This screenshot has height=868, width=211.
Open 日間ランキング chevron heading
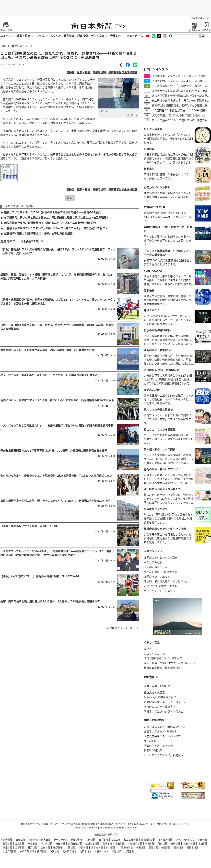[156, 69]
